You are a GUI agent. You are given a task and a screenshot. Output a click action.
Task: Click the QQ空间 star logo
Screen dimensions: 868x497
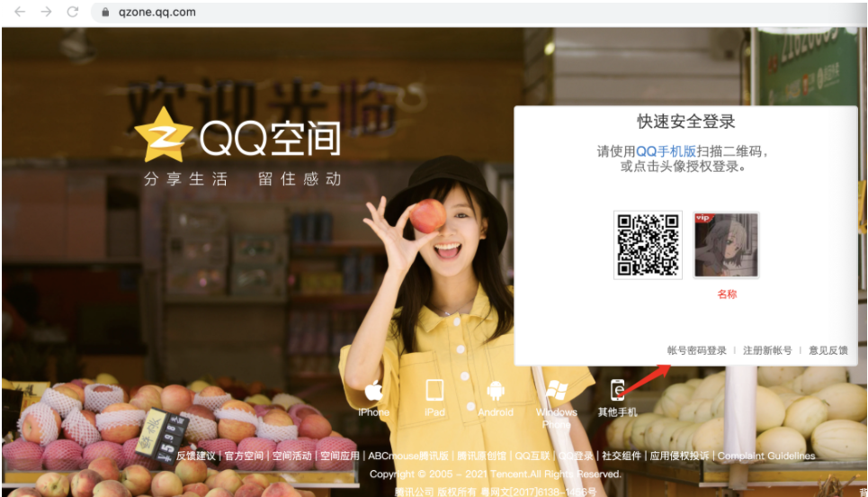tap(164, 135)
